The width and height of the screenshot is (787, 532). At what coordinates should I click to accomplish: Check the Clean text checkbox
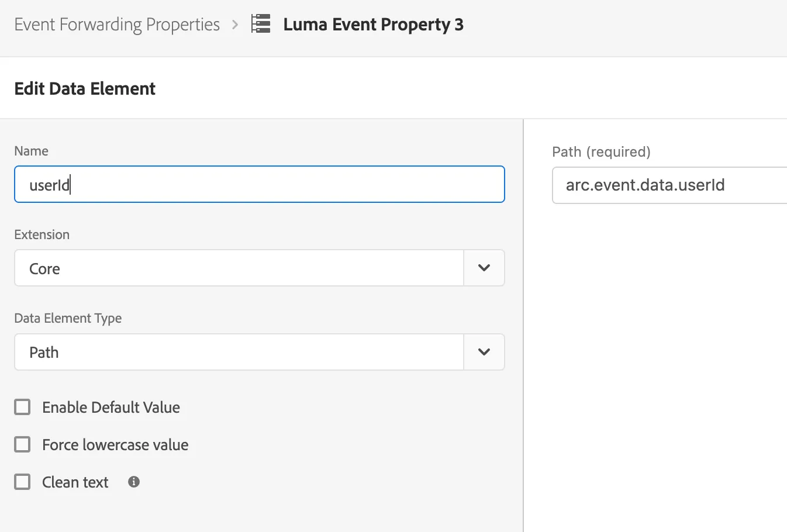(22, 482)
